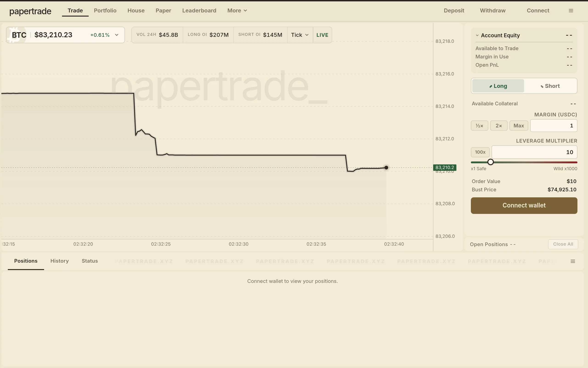Click the 83,216.0 price axis label
The width and height of the screenshot is (588, 368).
pos(445,74)
